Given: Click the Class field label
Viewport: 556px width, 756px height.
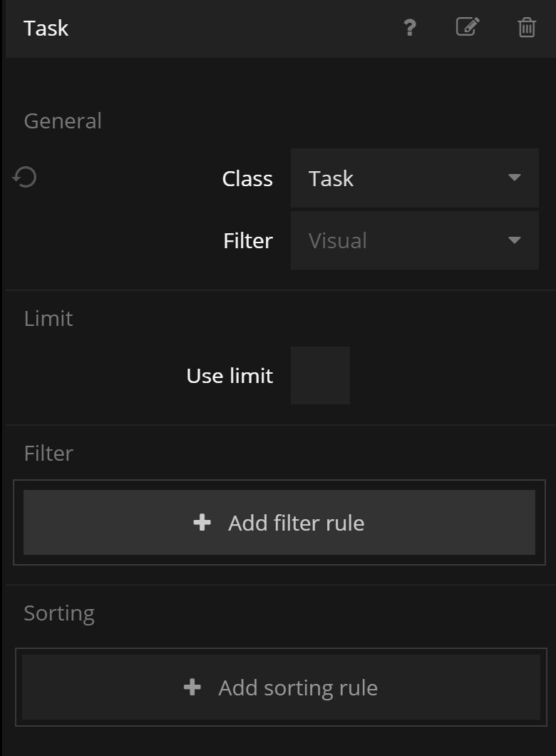Looking at the screenshot, I should click(x=247, y=179).
